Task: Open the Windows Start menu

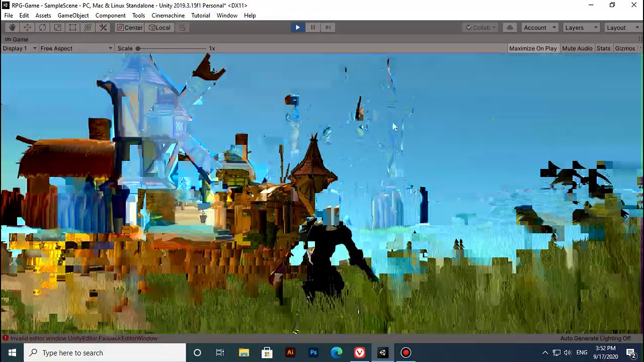Action: 12,353
